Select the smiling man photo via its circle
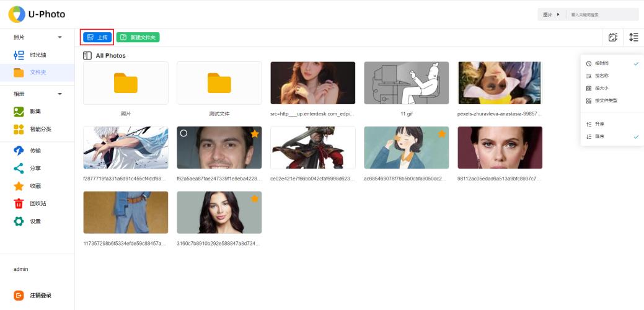Screen dimensions: 644x310 [x=183, y=133]
